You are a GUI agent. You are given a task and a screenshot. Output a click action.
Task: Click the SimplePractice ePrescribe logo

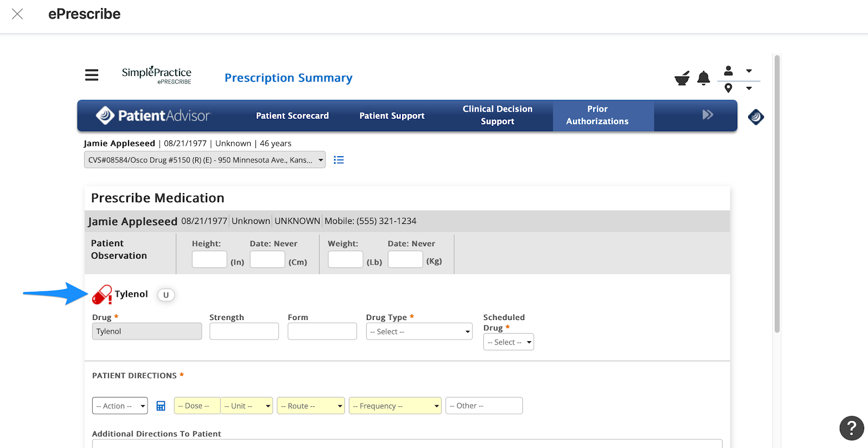pyautogui.click(x=156, y=75)
